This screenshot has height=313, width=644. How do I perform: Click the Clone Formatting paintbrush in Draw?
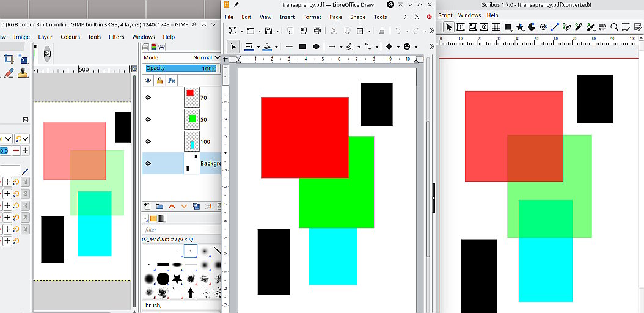click(x=381, y=31)
